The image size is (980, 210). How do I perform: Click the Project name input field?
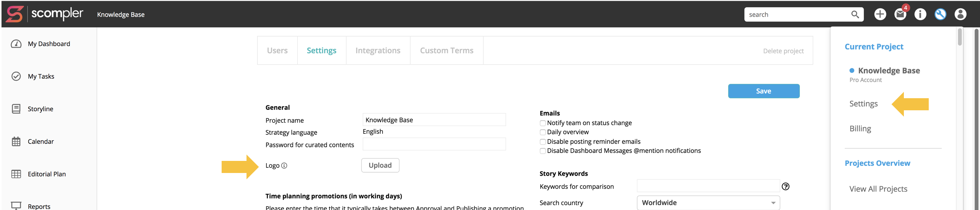[x=434, y=120]
